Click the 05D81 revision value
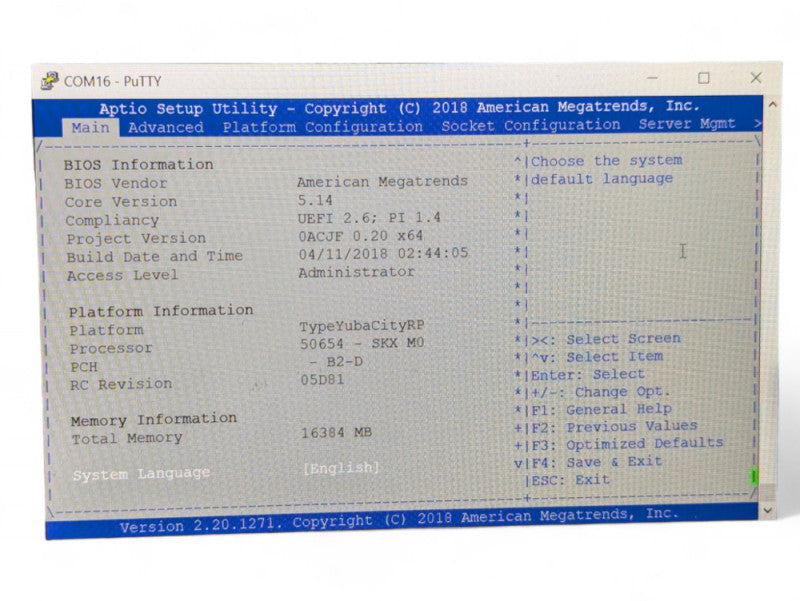Viewport: 800px width, 601px height. (x=322, y=380)
